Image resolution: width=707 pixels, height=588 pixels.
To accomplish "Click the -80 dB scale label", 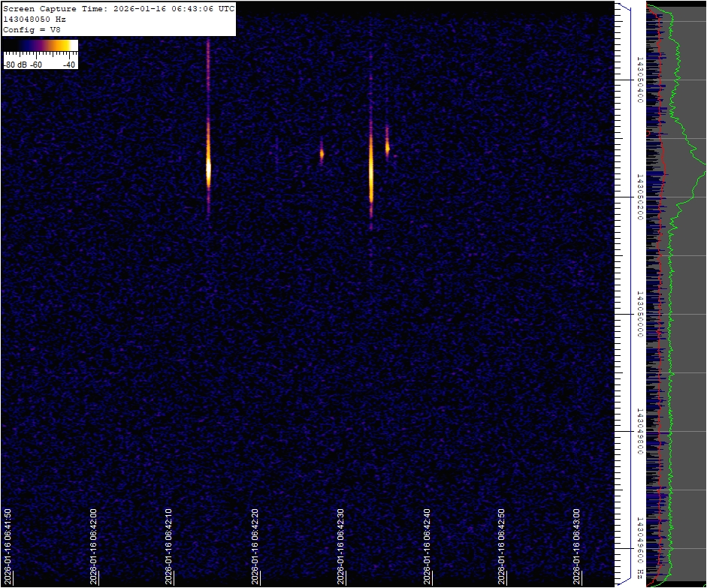I will (x=15, y=65).
